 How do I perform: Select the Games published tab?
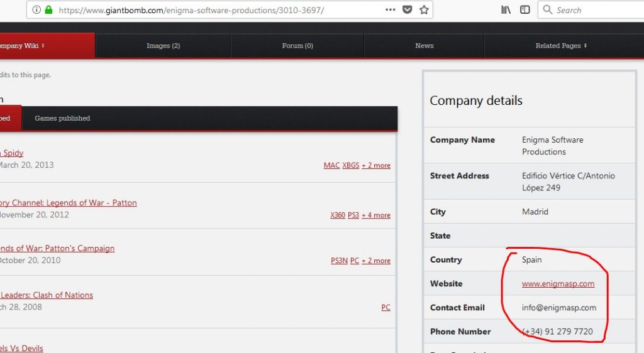point(62,118)
